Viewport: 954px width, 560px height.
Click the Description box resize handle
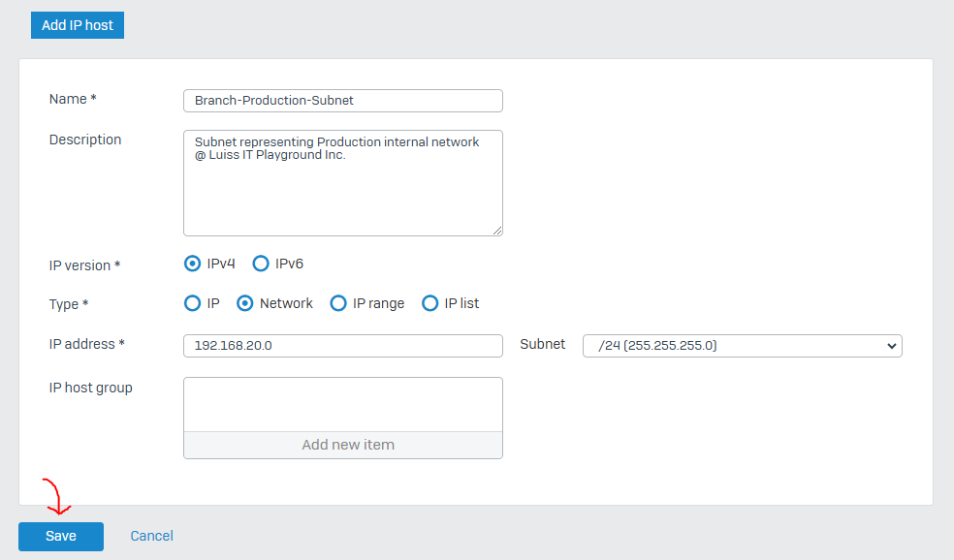pyautogui.click(x=497, y=231)
